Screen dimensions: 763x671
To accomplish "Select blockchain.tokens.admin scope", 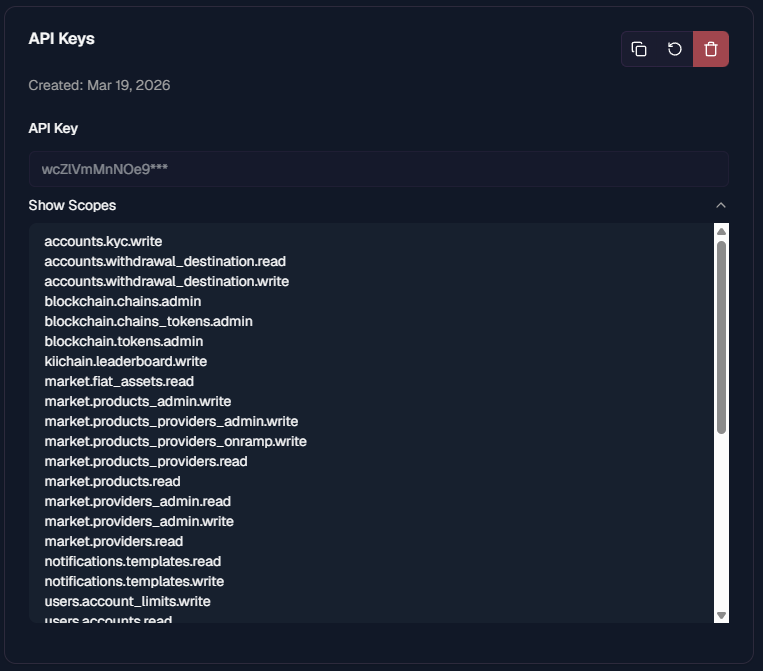I will tap(124, 341).
